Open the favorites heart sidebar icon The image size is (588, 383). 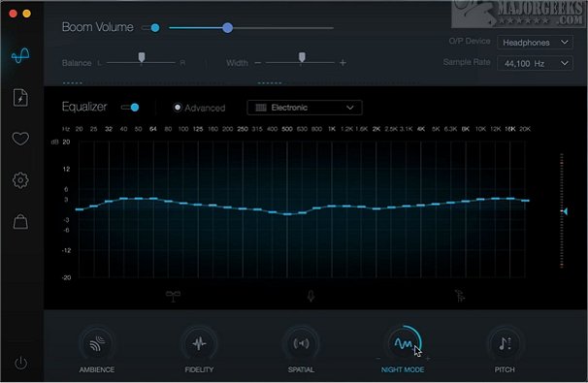(x=20, y=139)
